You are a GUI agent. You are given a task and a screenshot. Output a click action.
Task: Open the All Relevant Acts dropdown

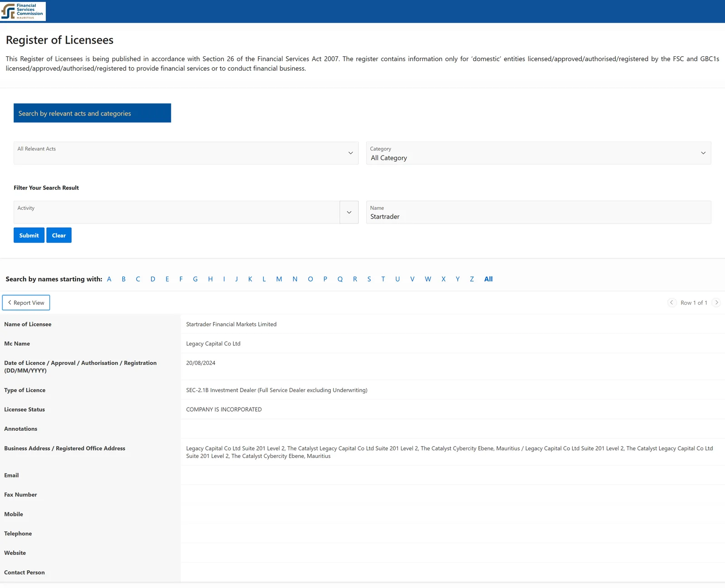pos(186,153)
